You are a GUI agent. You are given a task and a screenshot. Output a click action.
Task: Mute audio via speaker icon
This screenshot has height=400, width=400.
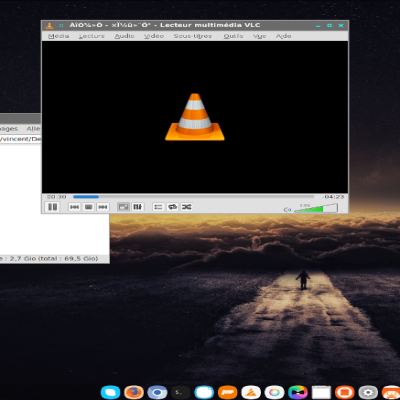click(x=287, y=210)
